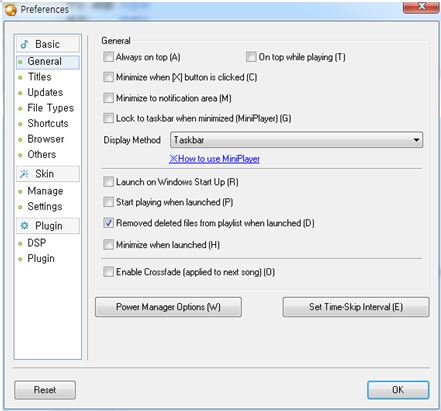441x411 pixels.
Task: Check On top while playing option
Action: click(251, 57)
